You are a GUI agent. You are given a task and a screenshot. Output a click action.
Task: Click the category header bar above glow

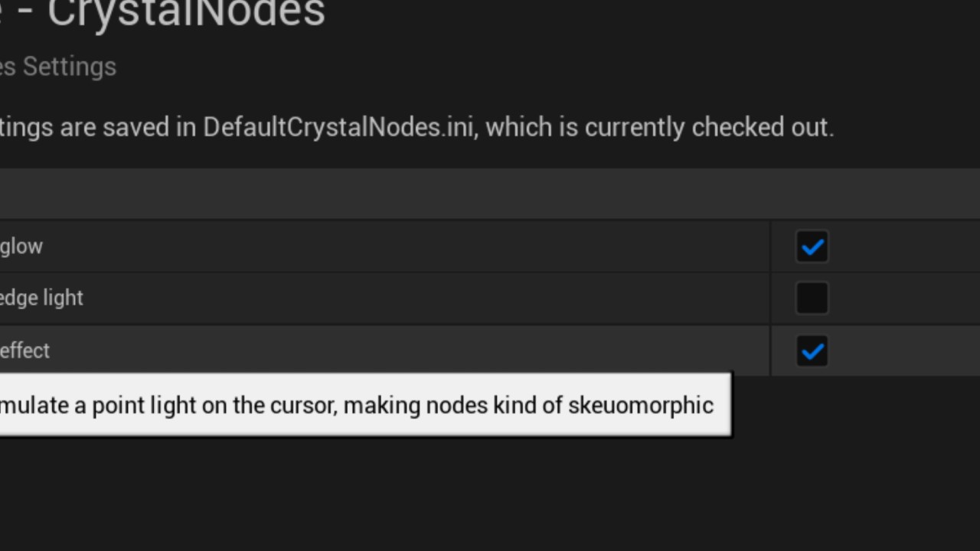click(x=459, y=194)
